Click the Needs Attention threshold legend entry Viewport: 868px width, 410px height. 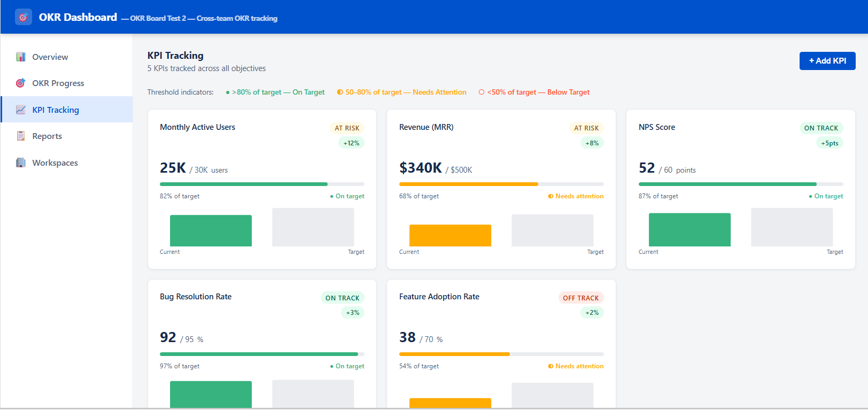point(401,92)
